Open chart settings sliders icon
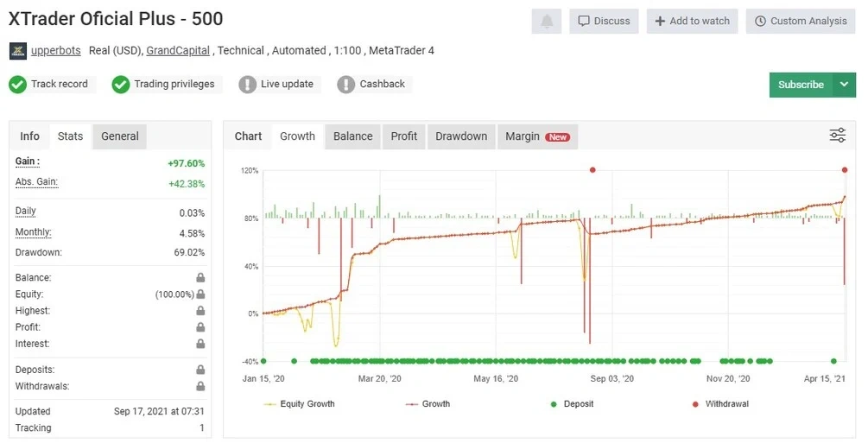 tap(837, 136)
